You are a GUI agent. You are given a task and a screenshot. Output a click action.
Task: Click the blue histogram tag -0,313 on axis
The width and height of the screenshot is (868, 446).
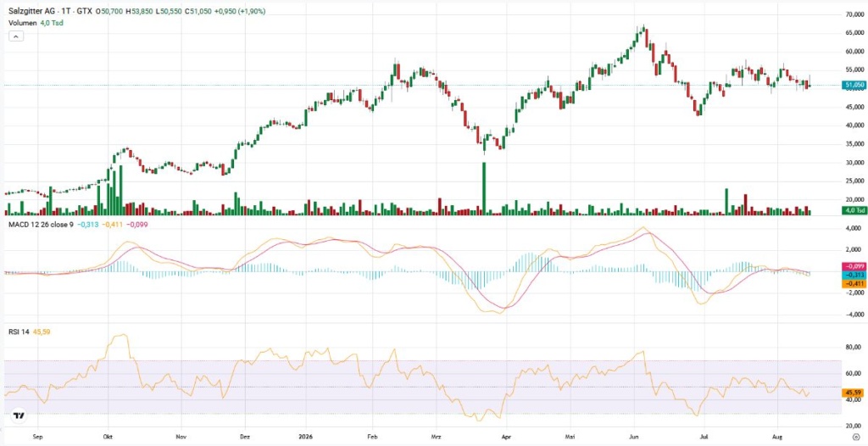(x=853, y=276)
